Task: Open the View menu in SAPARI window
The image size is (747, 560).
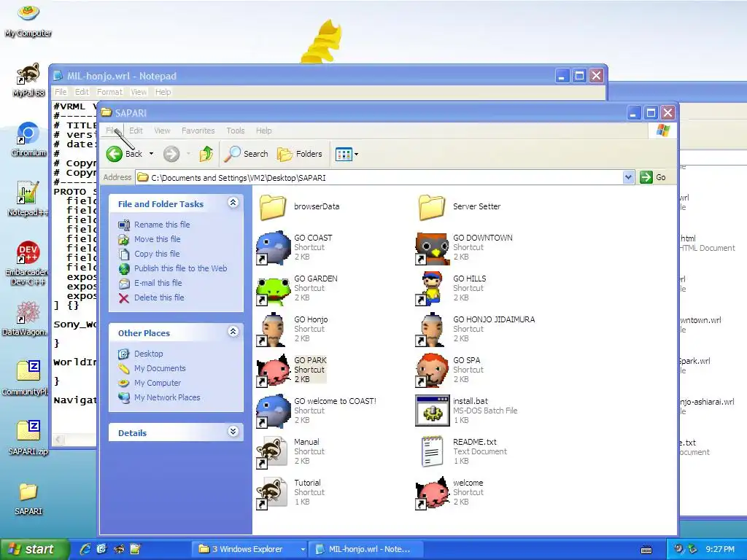Action: click(x=162, y=131)
